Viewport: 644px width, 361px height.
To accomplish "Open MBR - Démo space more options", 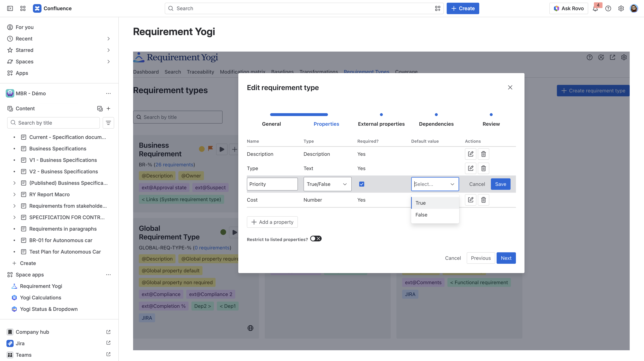I will [x=108, y=93].
